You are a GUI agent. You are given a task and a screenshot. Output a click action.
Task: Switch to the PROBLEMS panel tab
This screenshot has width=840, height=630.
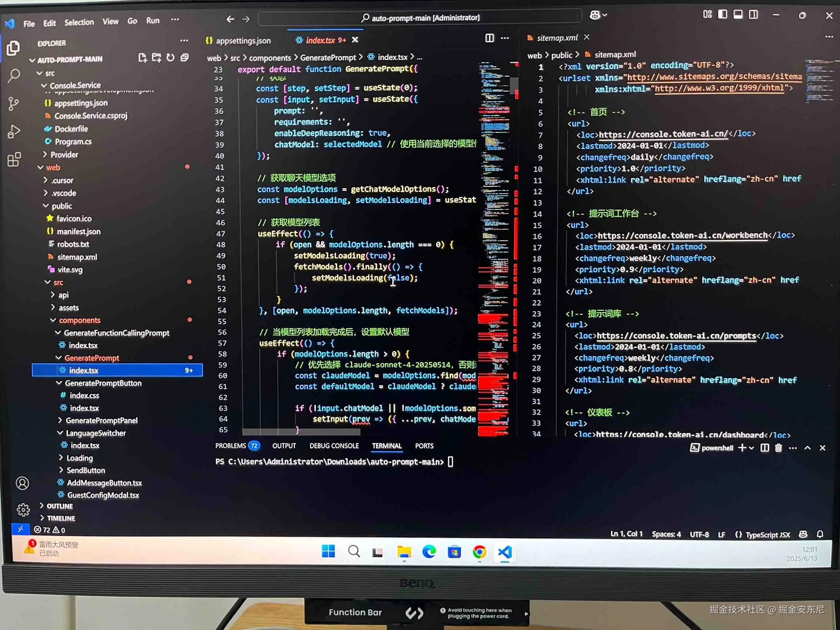click(x=230, y=446)
